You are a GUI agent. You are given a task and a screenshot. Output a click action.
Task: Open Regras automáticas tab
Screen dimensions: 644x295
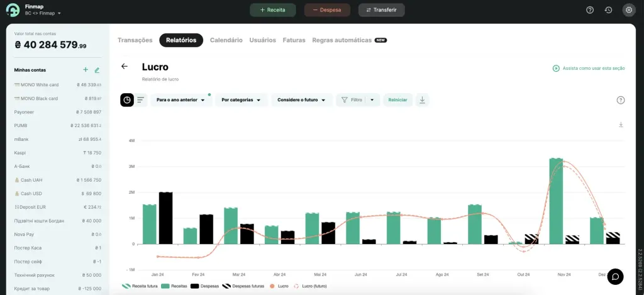tap(350, 40)
